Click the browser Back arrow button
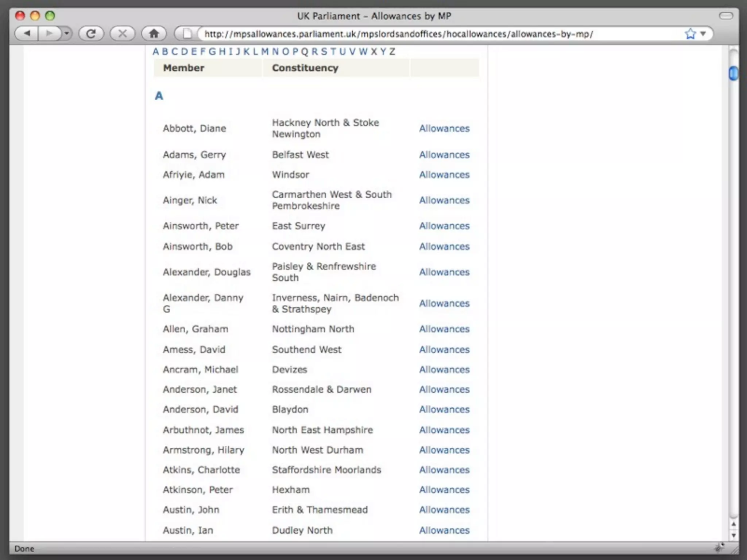This screenshot has width=747, height=560. click(27, 34)
